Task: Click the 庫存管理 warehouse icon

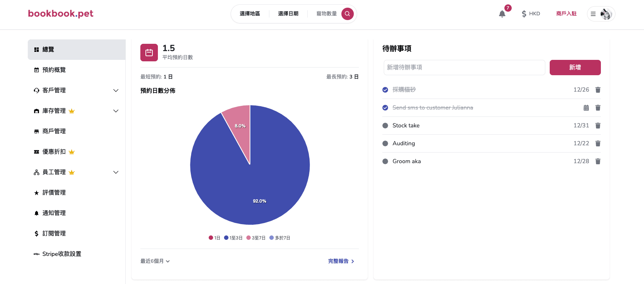Action: pos(37,111)
